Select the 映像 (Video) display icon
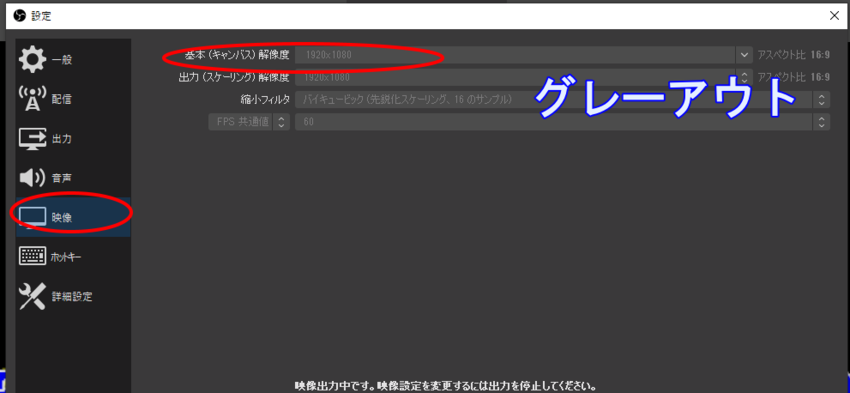This screenshot has height=393, width=850. click(x=33, y=217)
